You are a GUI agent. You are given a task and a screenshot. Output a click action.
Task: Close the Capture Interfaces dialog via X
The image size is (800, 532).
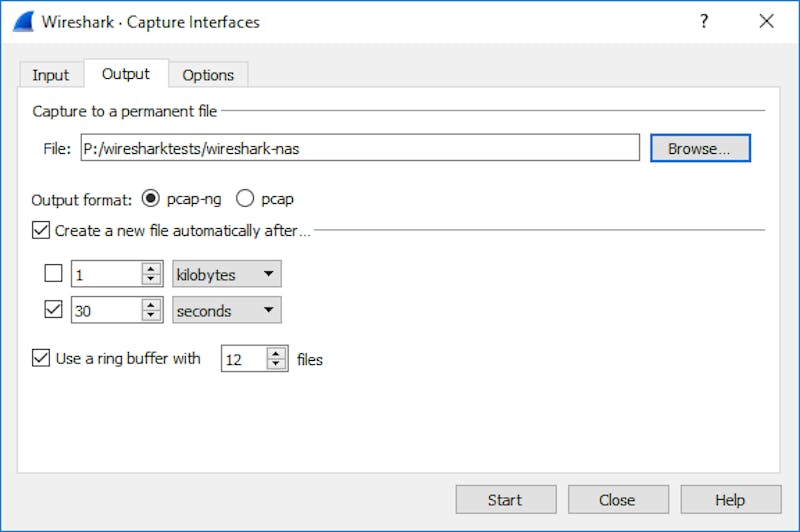click(766, 22)
